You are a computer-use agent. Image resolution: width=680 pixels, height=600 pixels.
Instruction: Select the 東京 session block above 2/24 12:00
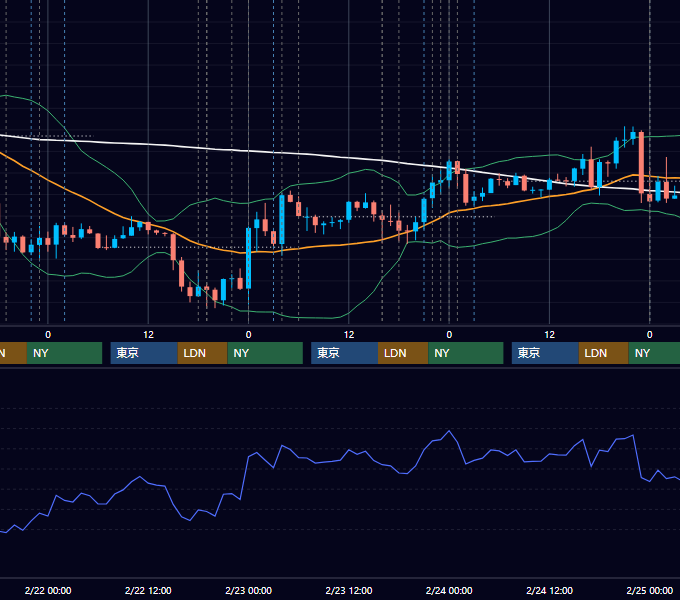click(x=545, y=353)
